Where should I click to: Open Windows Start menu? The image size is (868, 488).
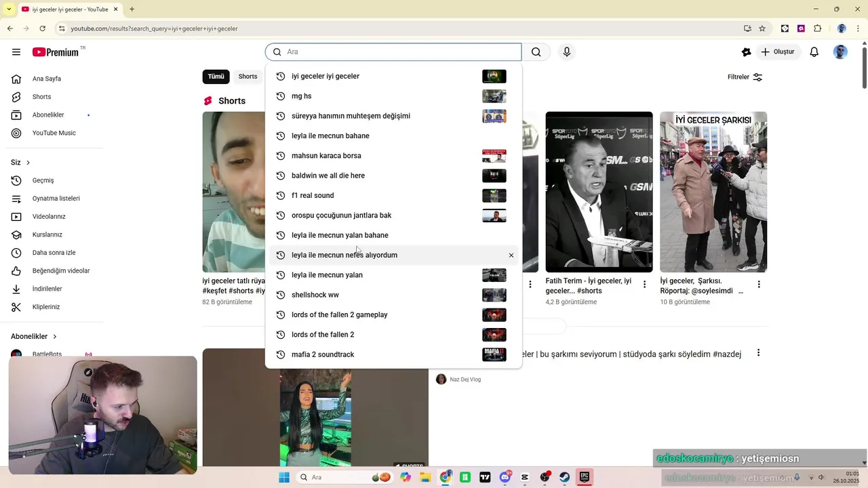[x=284, y=477]
